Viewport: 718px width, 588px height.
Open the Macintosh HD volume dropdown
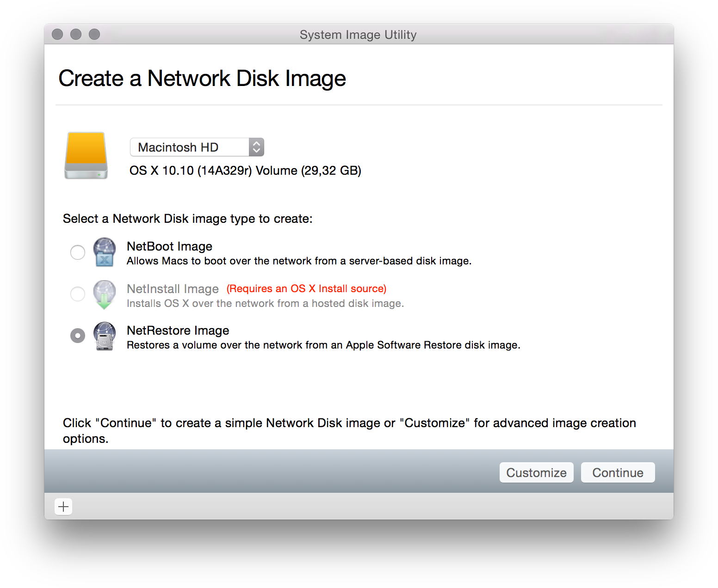pos(197,147)
